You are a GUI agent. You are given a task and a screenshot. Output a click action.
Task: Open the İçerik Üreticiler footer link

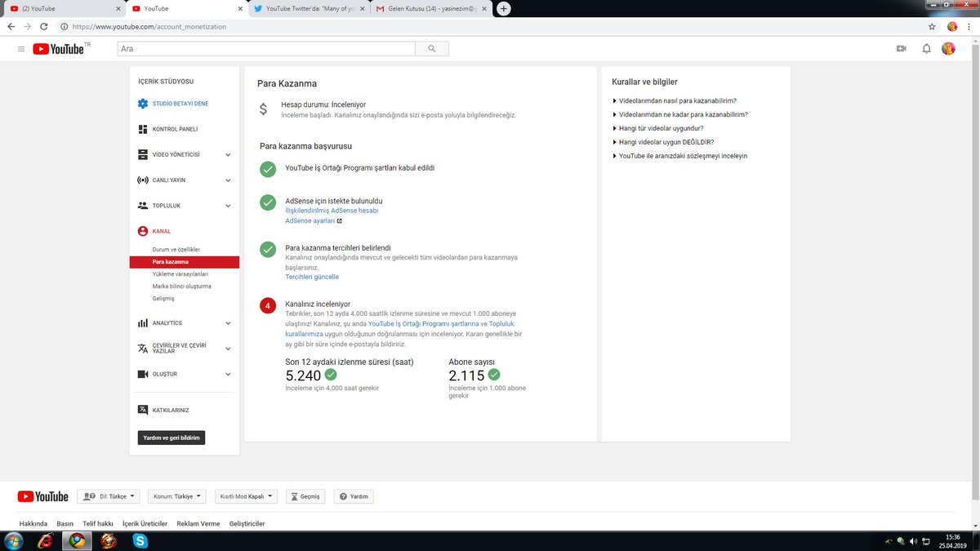tap(145, 523)
